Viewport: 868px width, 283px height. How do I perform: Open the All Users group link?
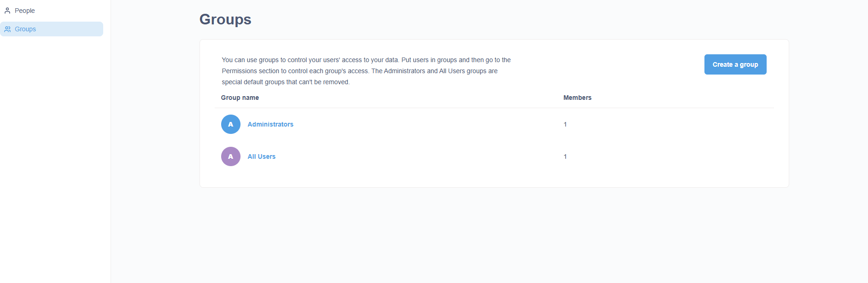[261, 156]
